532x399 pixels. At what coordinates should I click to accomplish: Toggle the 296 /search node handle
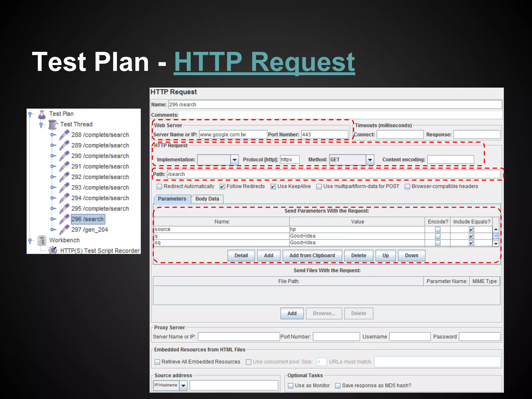53,219
